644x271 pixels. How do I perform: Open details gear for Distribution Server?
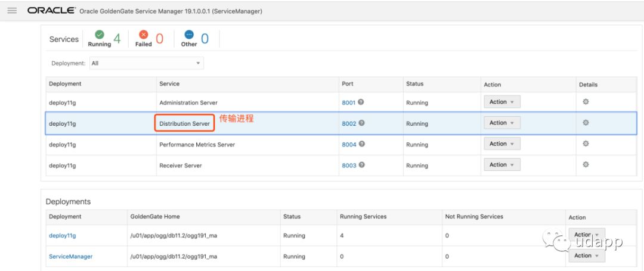pos(586,123)
